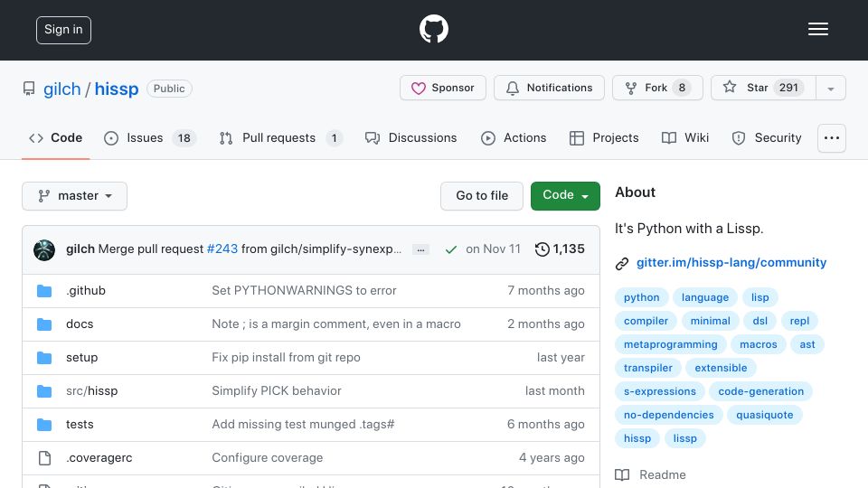Click the transpiler topic tag
Screen dimensions: 868x488
pos(648,368)
